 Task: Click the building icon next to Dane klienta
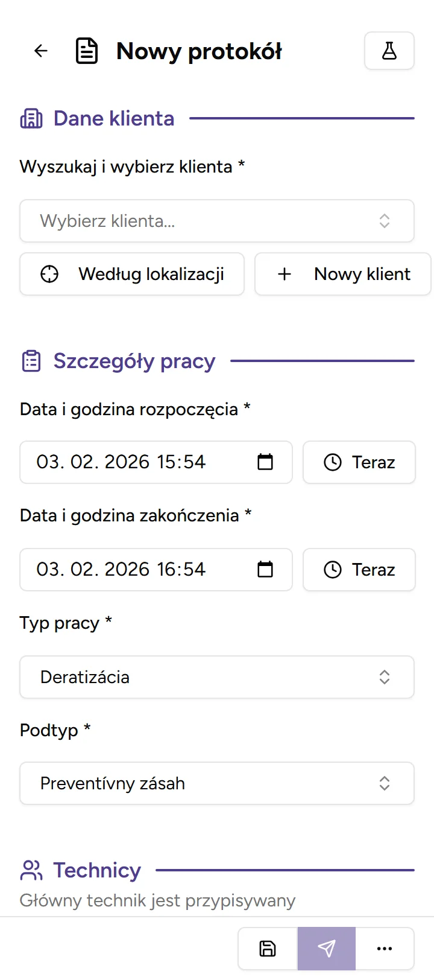click(31, 118)
